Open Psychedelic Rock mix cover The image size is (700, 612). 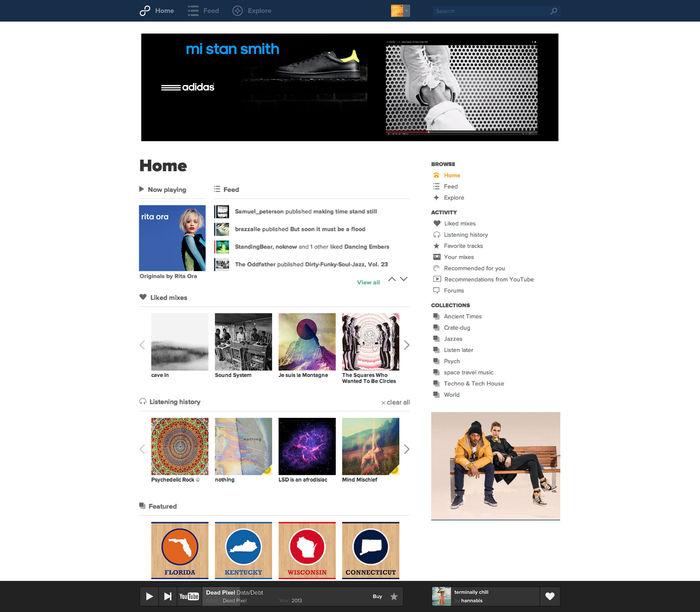[x=179, y=446]
